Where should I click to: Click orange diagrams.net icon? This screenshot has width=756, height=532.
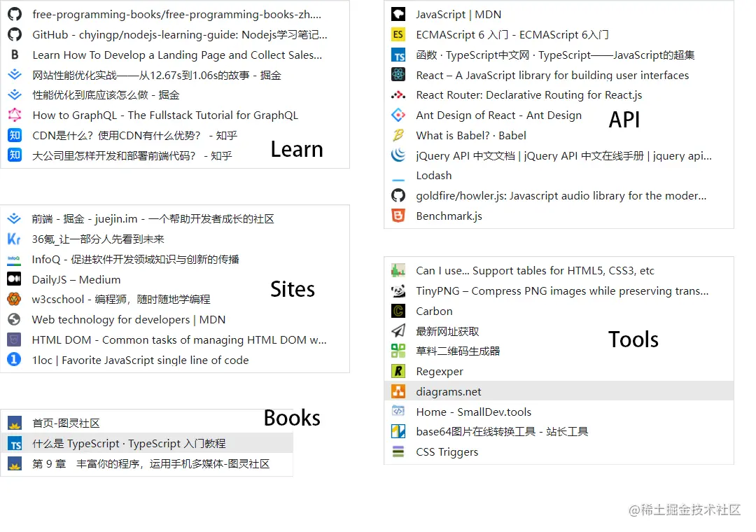(x=398, y=391)
